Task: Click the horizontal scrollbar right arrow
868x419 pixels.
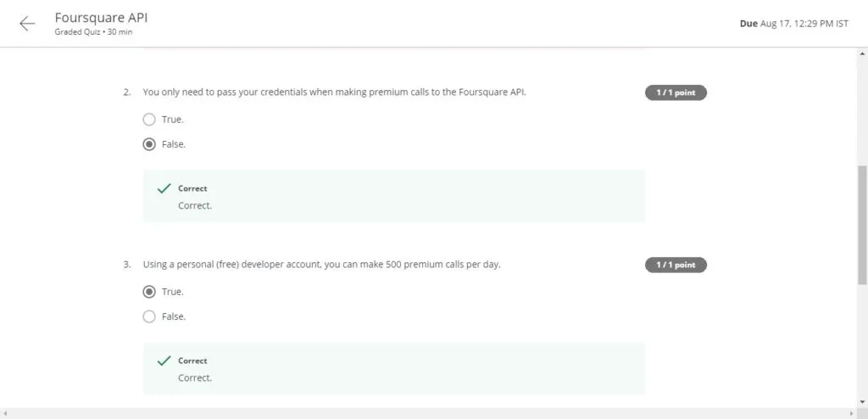Action: (849, 413)
